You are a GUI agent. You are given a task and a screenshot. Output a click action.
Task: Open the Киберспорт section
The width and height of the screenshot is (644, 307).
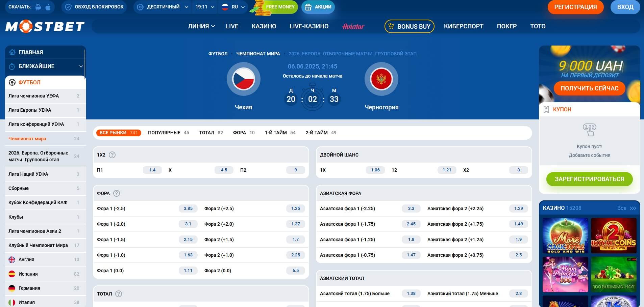click(x=464, y=26)
